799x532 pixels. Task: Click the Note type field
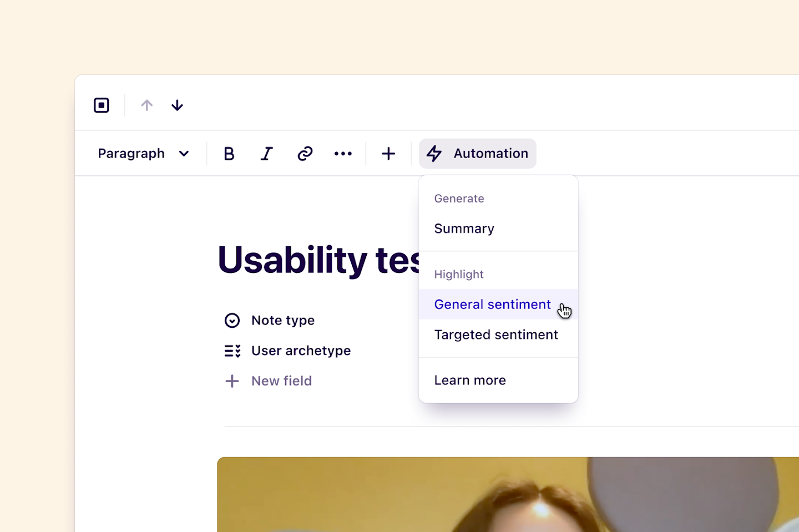click(270, 321)
